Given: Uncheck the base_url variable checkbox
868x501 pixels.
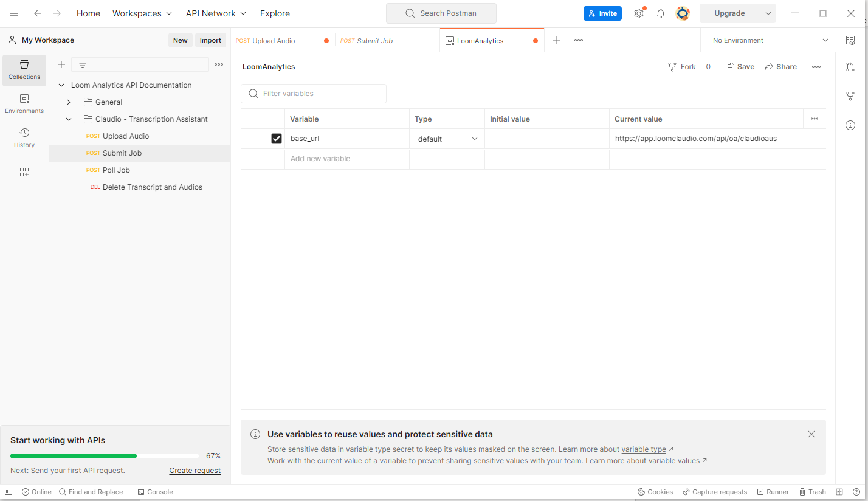Looking at the screenshot, I should [277, 139].
